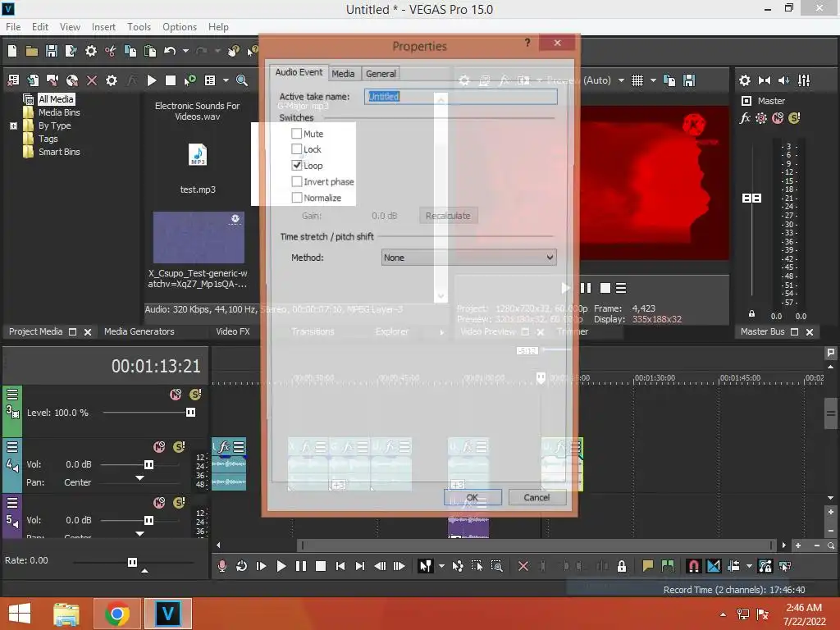Search media bins with the magnifier icon
The width and height of the screenshot is (840, 630).
pos(242,80)
